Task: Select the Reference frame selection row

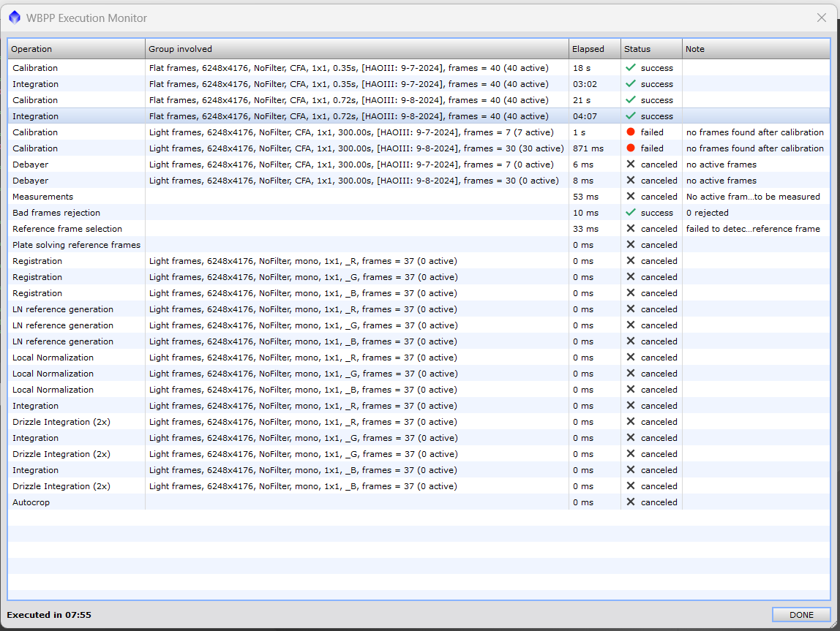Action: pyautogui.click(x=419, y=229)
